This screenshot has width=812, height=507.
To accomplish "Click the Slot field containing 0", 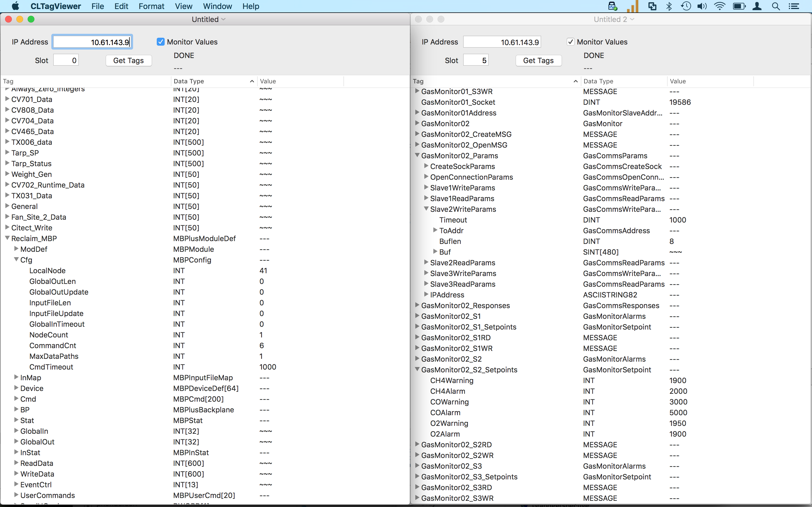I will point(66,60).
